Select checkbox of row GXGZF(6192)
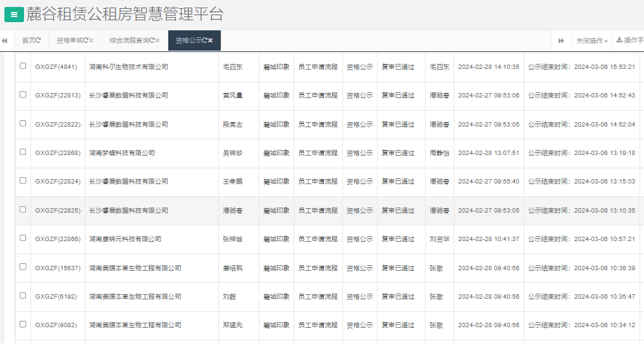 (23, 296)
